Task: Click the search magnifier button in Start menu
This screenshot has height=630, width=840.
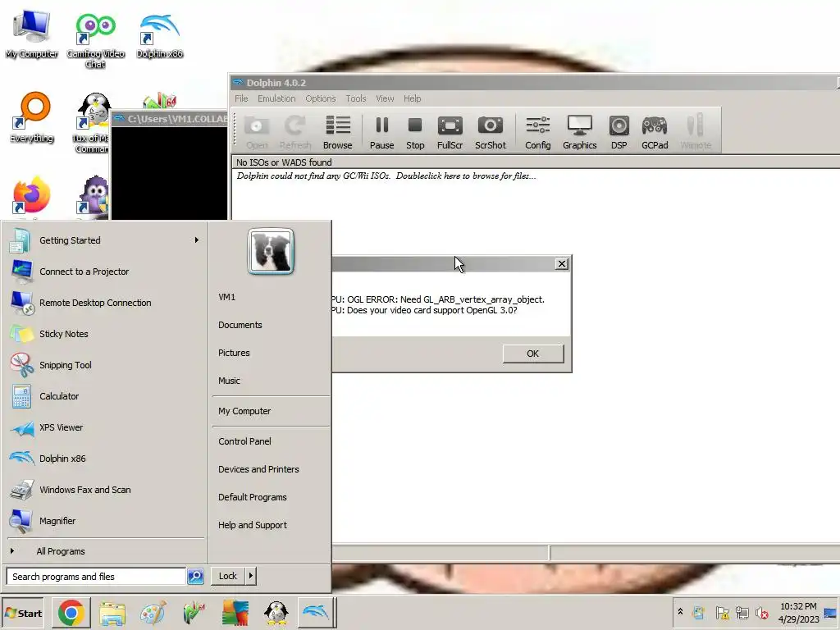Action: point(195,576)
